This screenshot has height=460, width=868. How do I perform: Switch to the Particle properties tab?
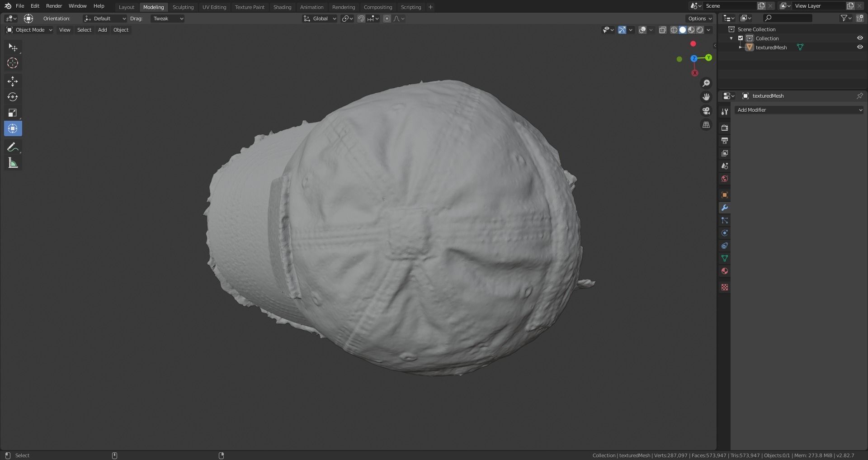point(725,220)
